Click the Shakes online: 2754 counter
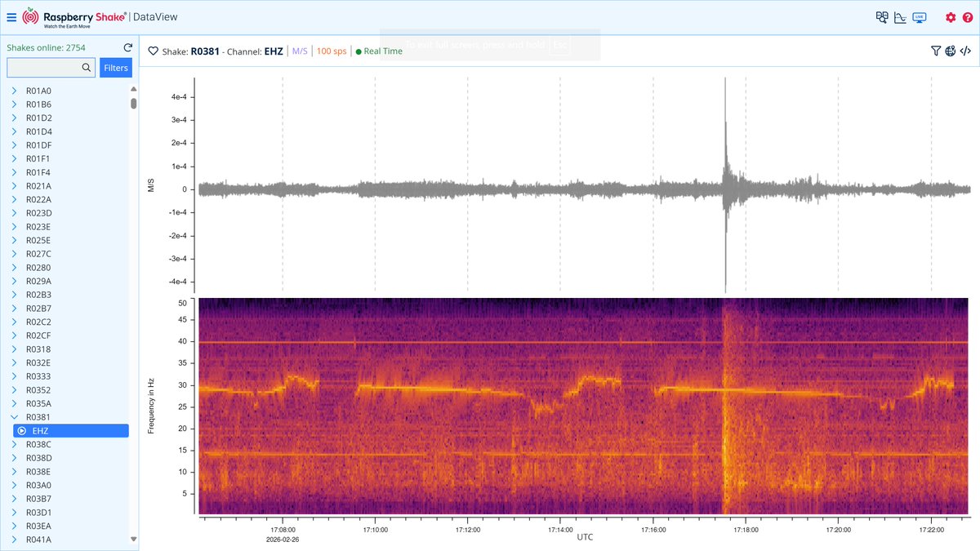980x551 pixels. click(x=46, y=48)
